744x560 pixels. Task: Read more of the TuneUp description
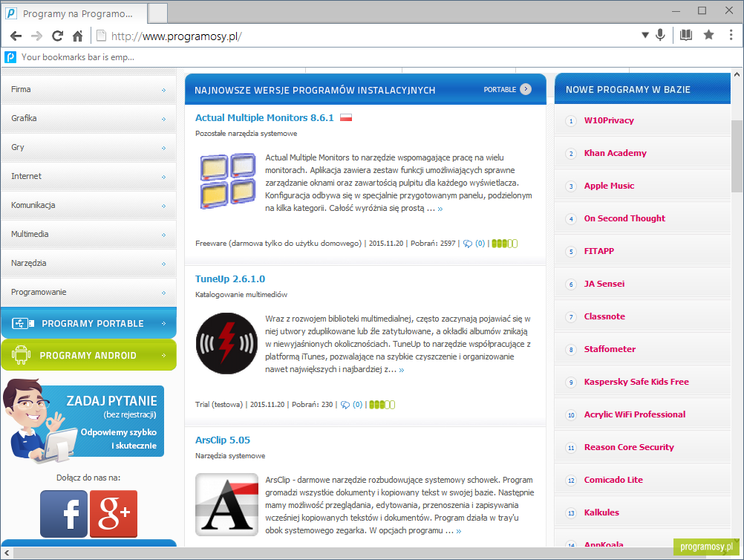[x=402, y=370]
